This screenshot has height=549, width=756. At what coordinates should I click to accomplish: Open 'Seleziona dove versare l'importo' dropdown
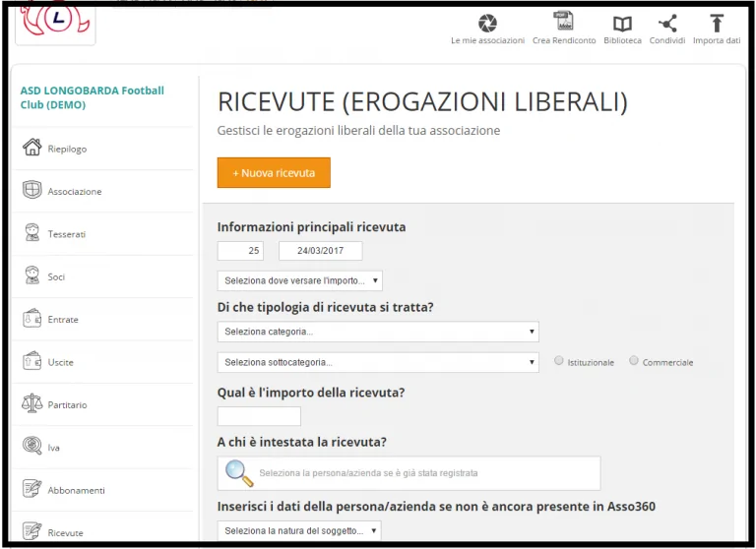tap(300, 280)
